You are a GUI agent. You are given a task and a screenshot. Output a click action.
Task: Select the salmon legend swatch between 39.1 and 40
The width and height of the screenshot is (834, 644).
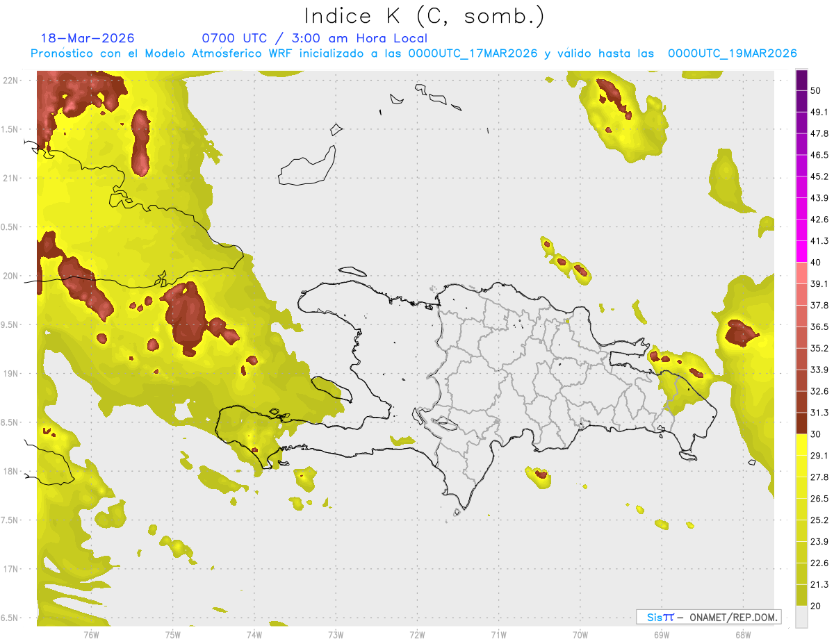coord(802,274)
